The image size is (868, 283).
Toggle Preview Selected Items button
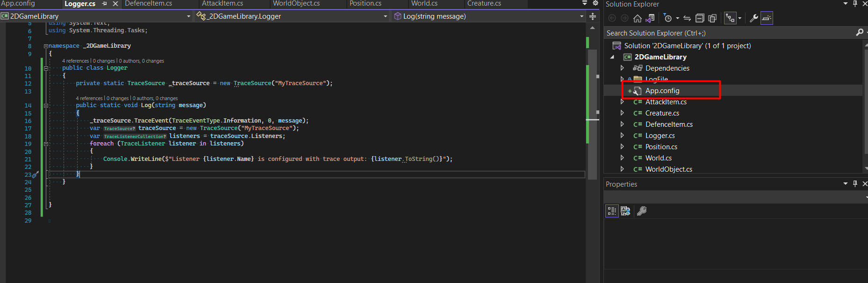pyautogui.click(x=767, y=18)
